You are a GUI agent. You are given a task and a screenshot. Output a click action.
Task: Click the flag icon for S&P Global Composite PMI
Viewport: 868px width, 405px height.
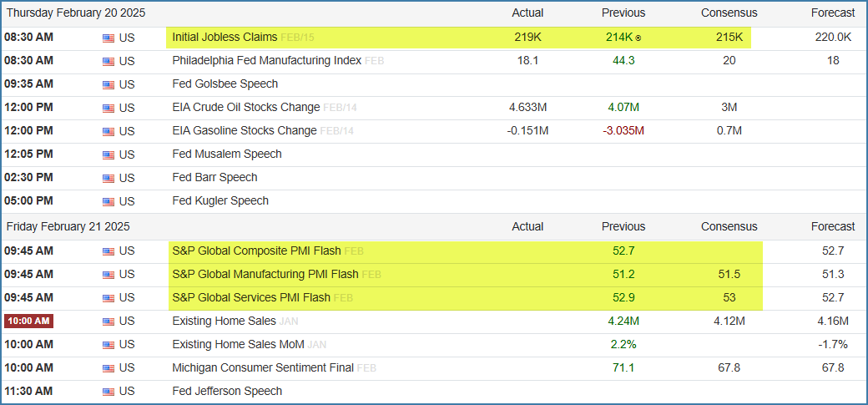(x=108, y=251)
